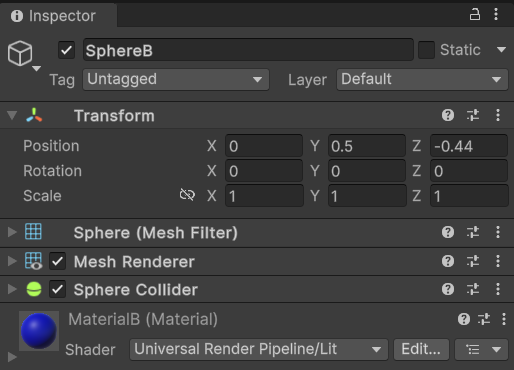Open Sphere (Mesh Filter) preset icon
Viewport: 514px width, 370px height.
coord(473,232)
